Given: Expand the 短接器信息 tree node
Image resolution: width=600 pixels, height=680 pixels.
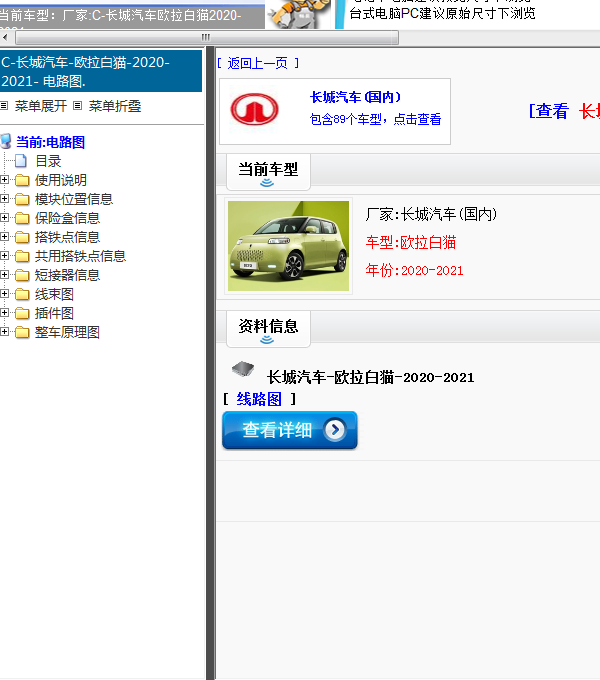Looking at the screenshot, I should pos(4,275).
